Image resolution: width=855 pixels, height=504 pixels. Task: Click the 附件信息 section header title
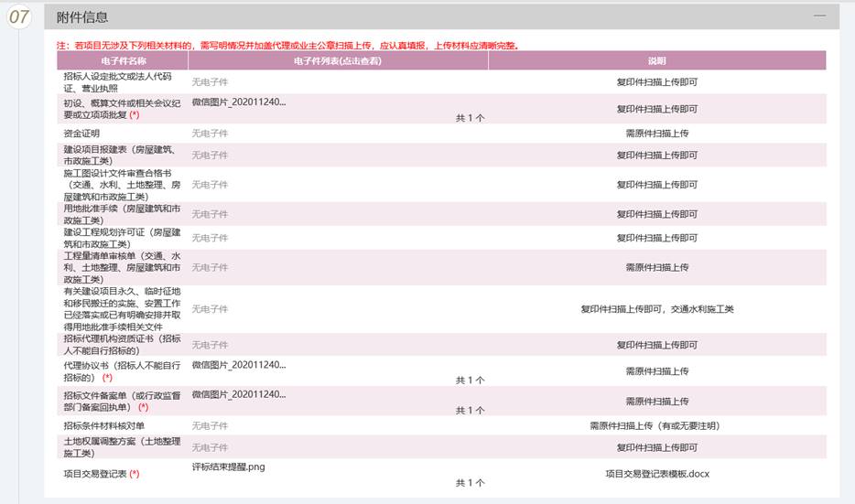tap(81, 17)
